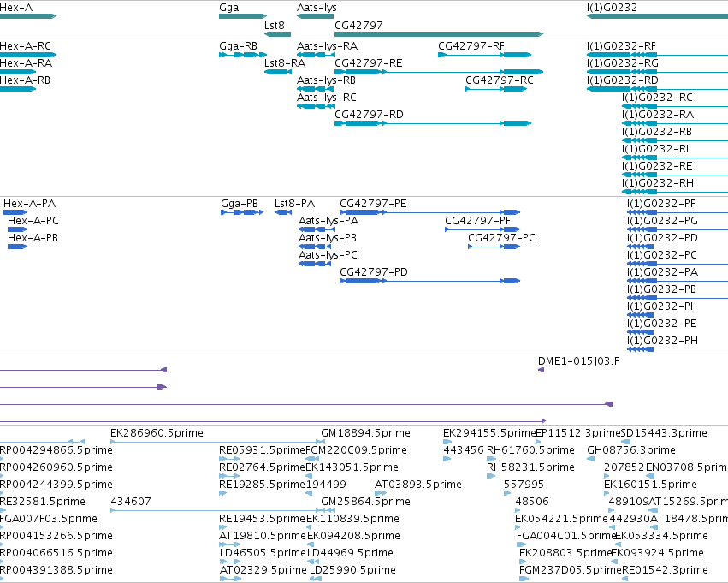728x583 pixels.
Task: Select the CG42797-PF protein feature
Action: tap(482, 229)
